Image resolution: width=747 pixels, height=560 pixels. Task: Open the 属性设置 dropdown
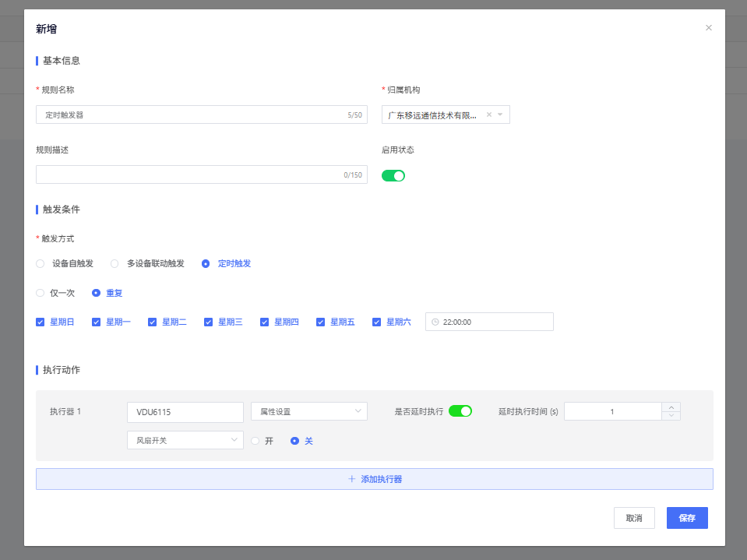308,411
